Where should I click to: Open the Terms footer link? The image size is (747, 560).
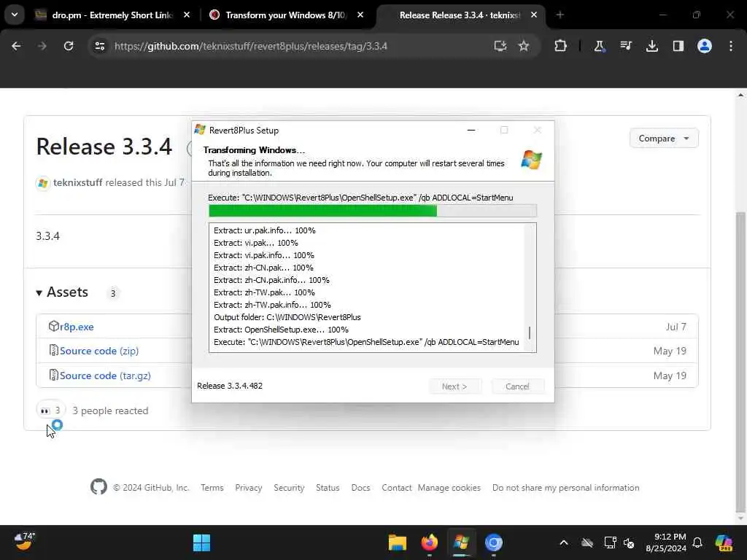pyautogui.click(x=212, y=488)
